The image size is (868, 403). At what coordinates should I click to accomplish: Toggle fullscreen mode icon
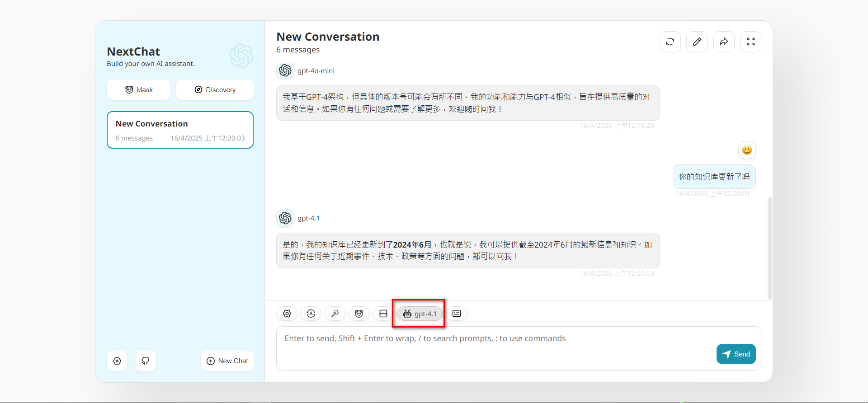pos(751,42)
